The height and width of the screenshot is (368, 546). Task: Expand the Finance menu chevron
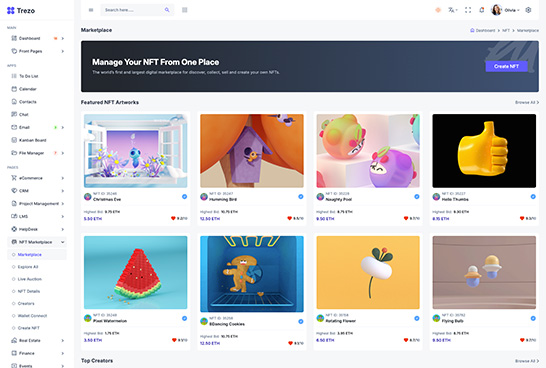coord(63,353)
